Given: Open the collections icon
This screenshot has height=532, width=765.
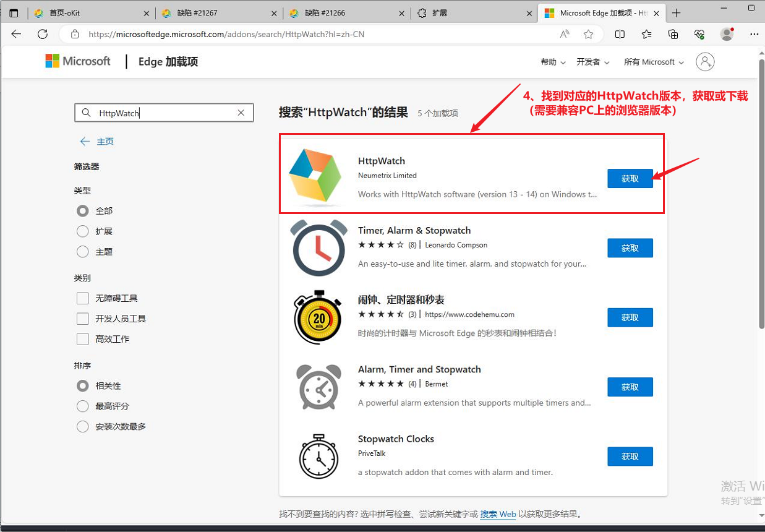Looking at the screenshot, I should [x=673, y=34].
